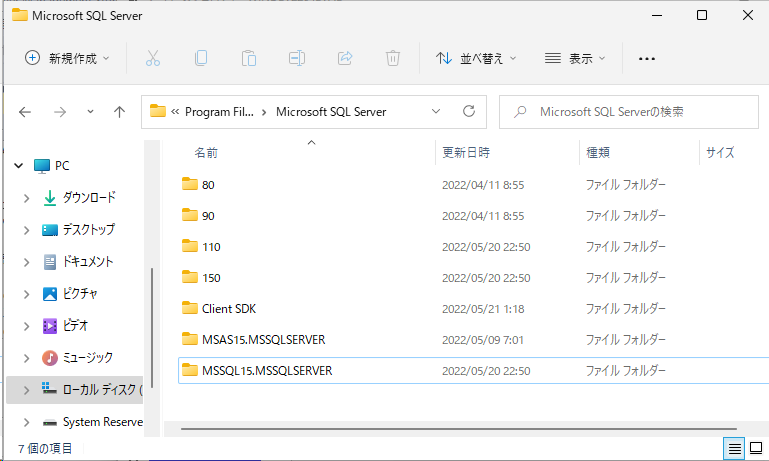Open the 表示 view menu
This screenshot has height=461, width=769.
575,58
